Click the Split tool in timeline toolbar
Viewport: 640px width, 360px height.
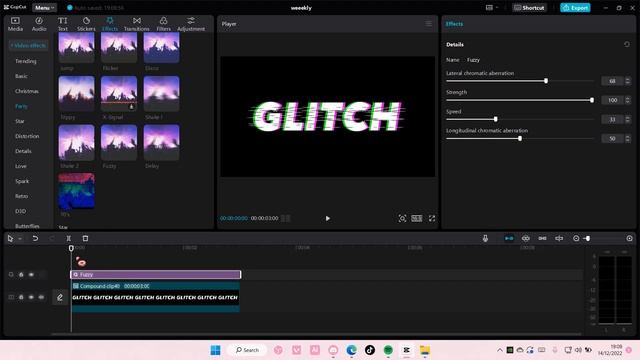point(69,238)
